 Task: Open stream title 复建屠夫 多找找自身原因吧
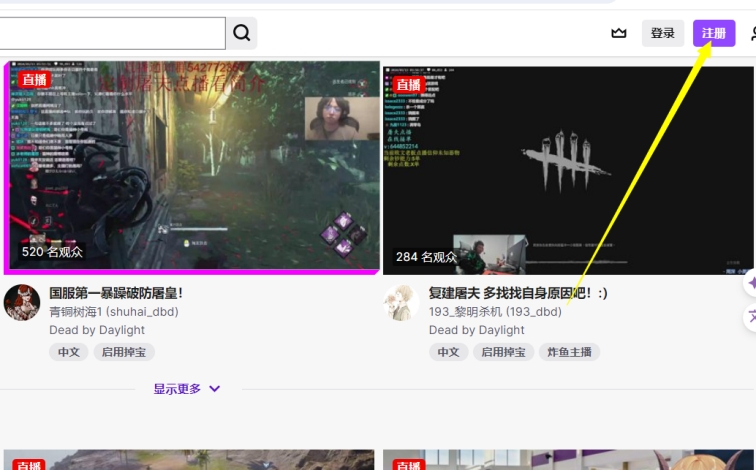pos(518,293)
